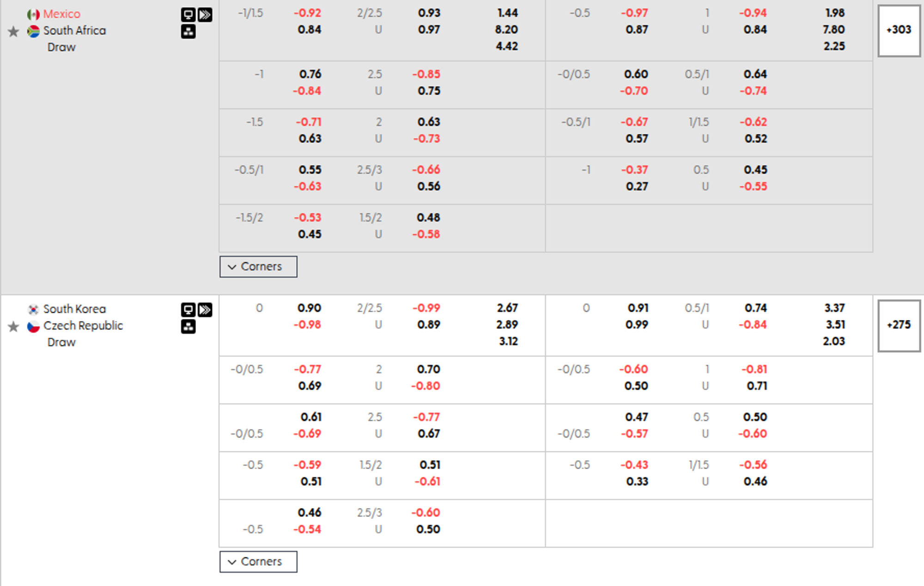Select first-half Czech Republic odds 3.51

point(835,325)
